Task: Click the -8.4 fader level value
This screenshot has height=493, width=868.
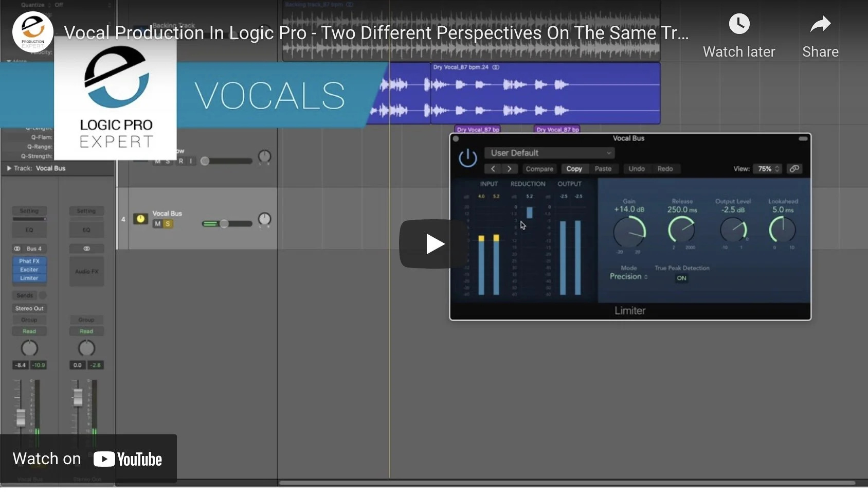Action: click(20, 365)
